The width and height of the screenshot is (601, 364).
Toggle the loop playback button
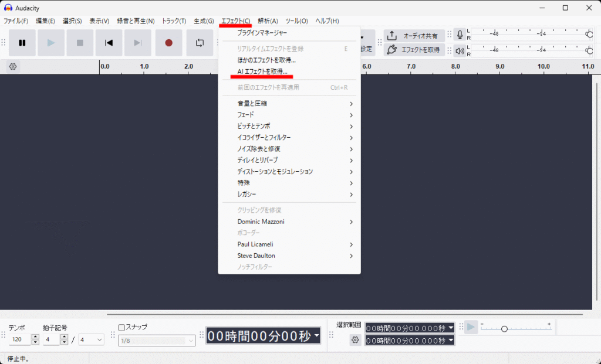point(200,43)
